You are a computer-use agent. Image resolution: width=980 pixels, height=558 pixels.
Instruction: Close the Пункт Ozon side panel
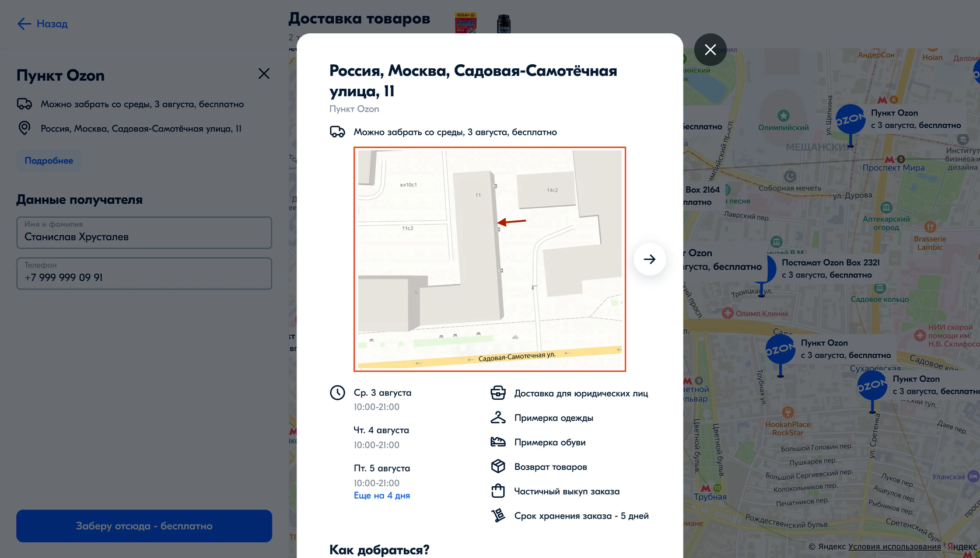point(264,74)
